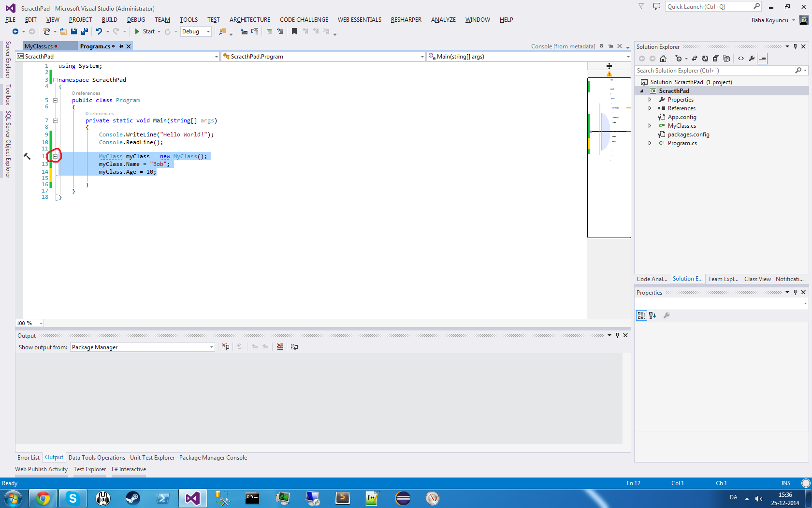The height and width of the screenshot is (508, 812).
Task: Click the Undo icon in the toolbar
Action: click(x=99, y=31)
